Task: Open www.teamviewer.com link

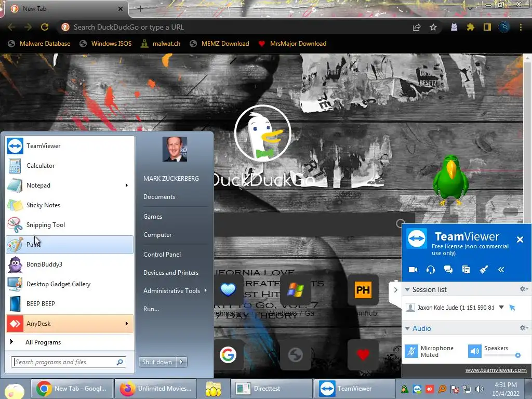Action: click(496, 370)
